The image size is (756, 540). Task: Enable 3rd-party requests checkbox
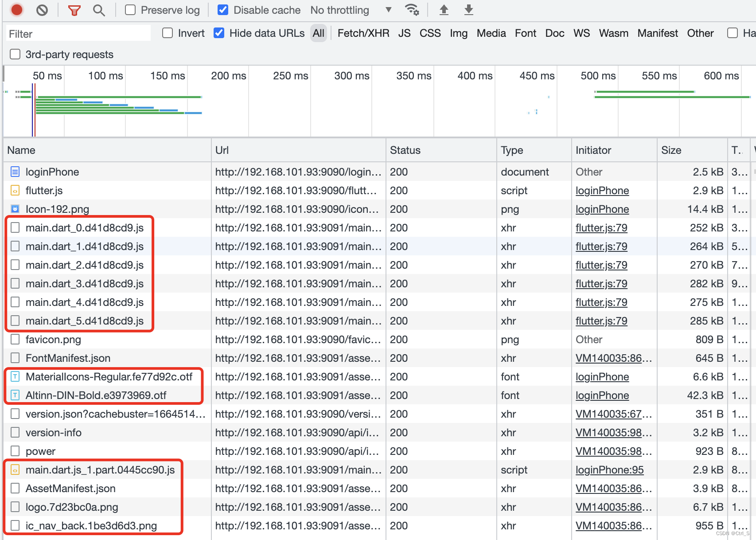coord(15,54)
